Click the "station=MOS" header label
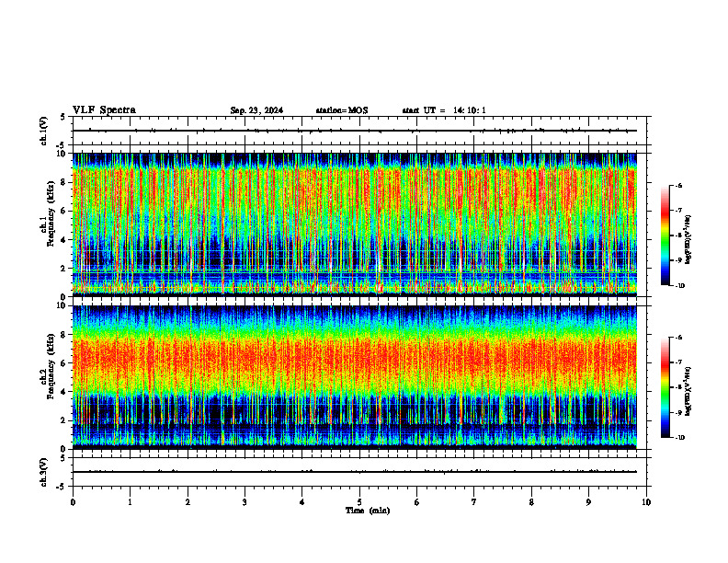 coord(342,110)
